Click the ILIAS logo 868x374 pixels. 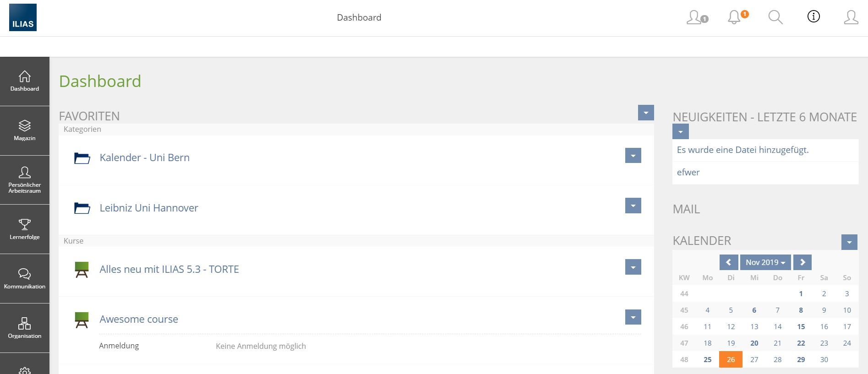click(23, 17)
